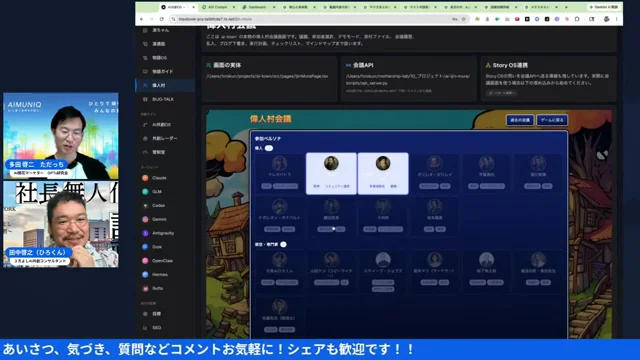
Task: Open a new browser tab
Action: 566,7
